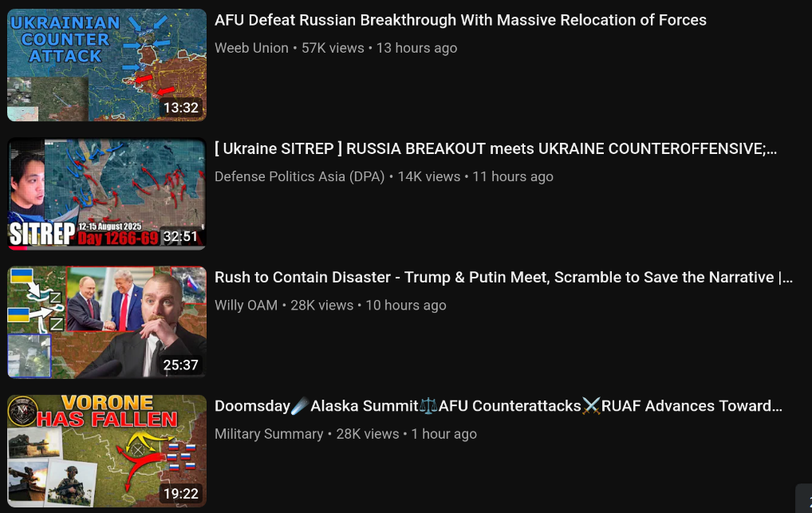The width and height of the screenshot is (812, 513).
Task: Open the Vorone Has Fallen thumbnail
Action: [107, 451]
